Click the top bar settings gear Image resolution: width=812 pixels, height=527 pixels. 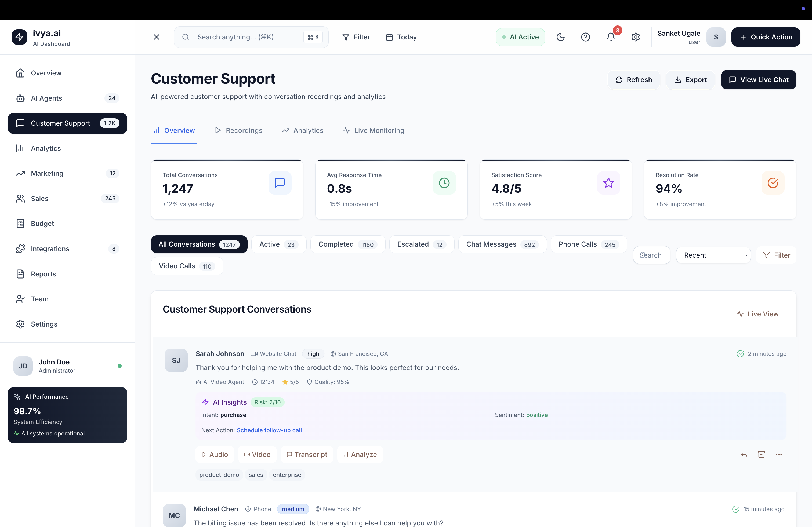click(636, 37)
